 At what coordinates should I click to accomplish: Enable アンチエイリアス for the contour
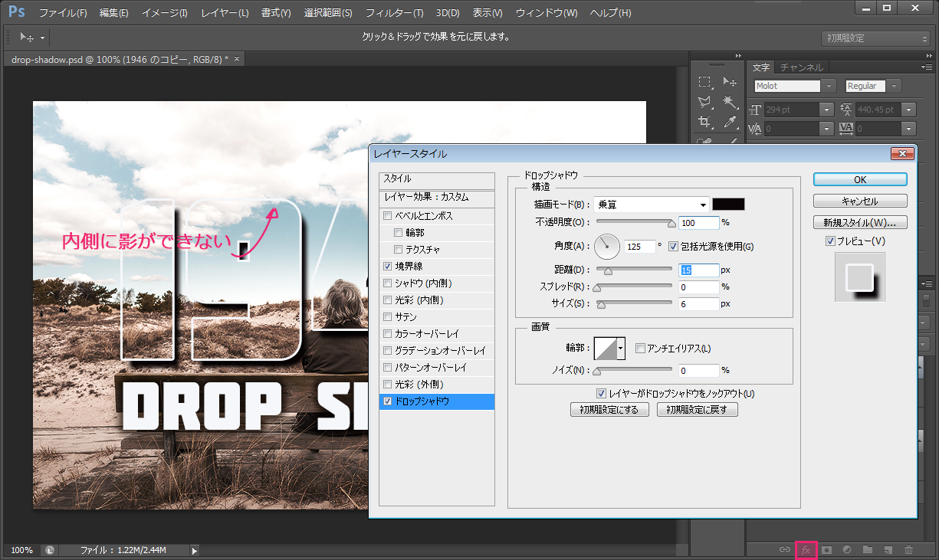click(641, 348)
